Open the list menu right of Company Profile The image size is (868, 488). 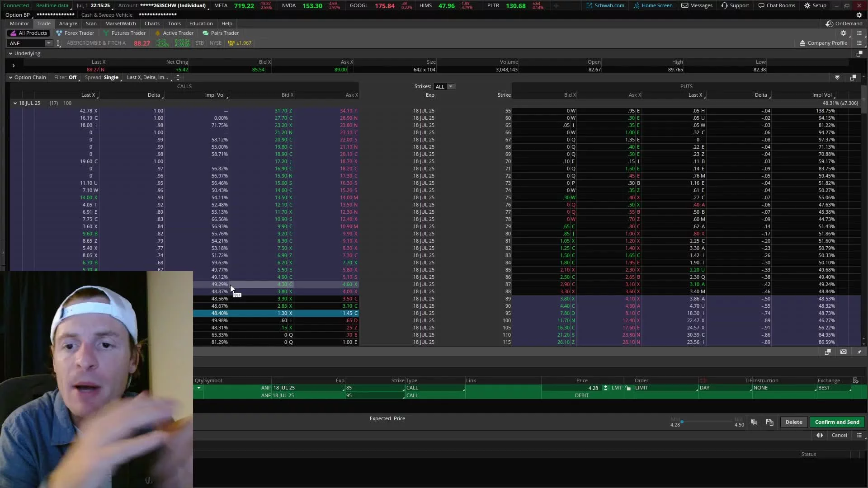tap(859, 43)
